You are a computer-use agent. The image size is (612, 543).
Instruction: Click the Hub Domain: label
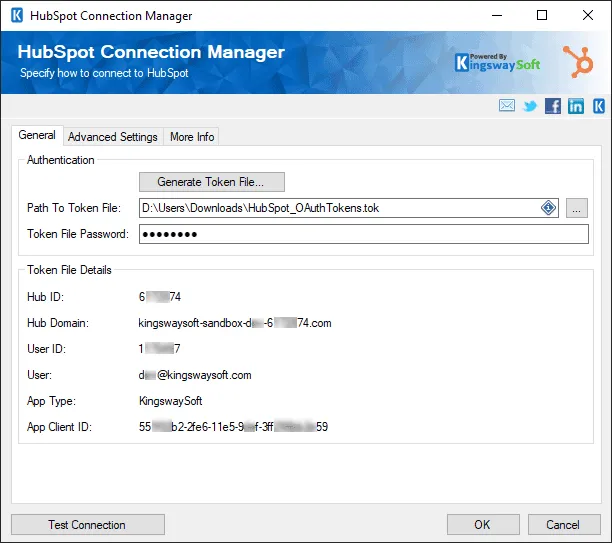pyautogui.click(x=58, y=323)
